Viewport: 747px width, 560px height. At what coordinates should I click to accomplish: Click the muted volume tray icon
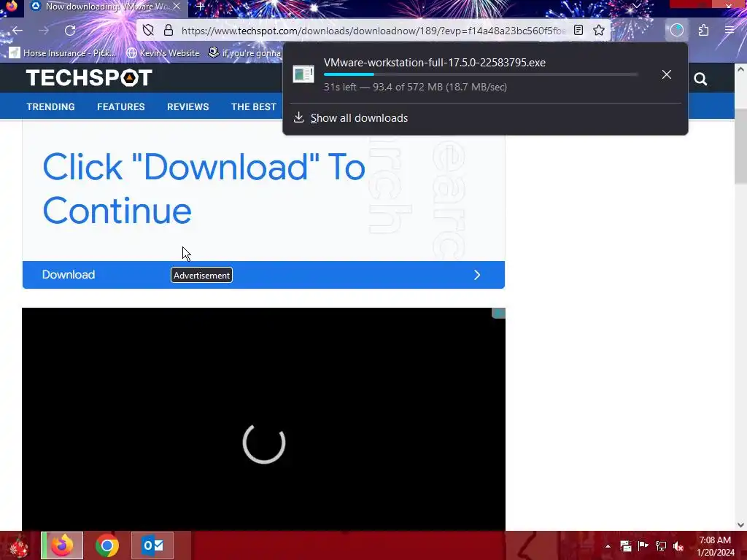point(678,546)
